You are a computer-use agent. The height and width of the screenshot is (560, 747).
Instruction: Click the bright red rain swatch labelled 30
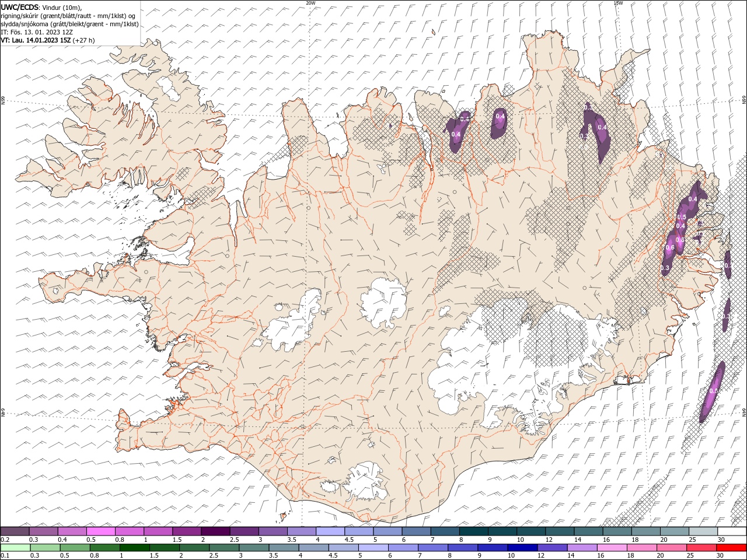tap(731, 548)
